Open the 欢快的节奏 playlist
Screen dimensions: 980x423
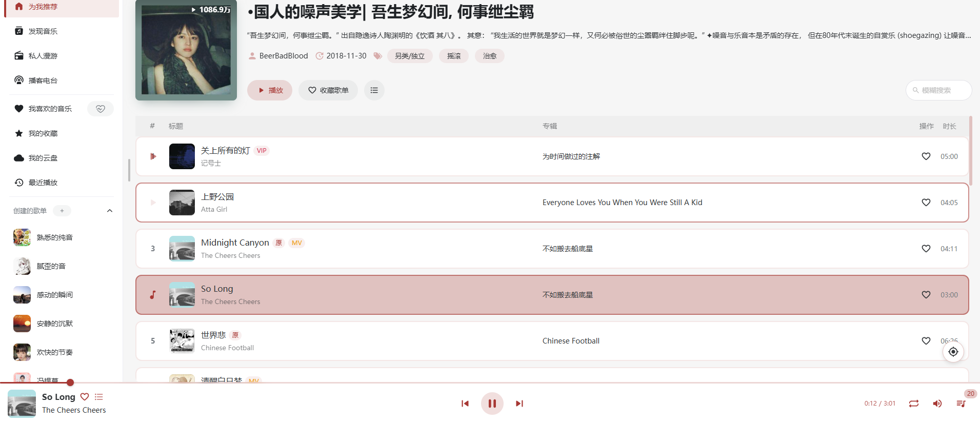point(62,352)
